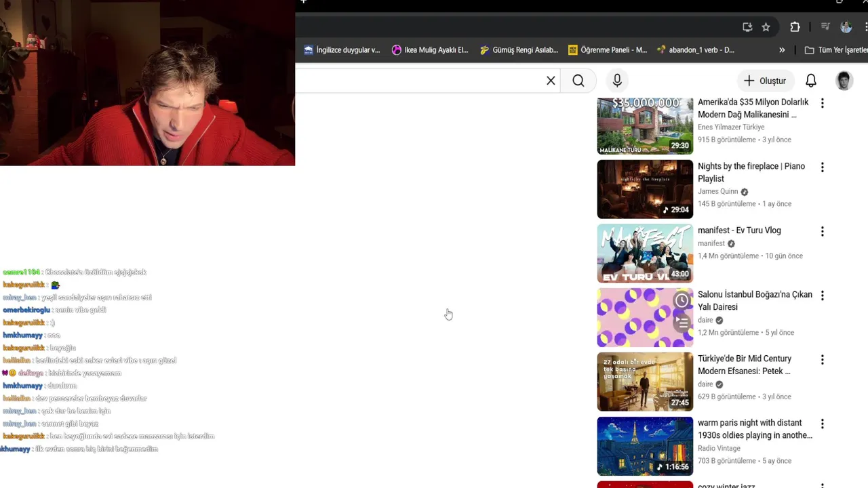Viewport: 868px width, 488px height.
Task: Open the İngilizce duygular bookmark
Action: (x=342, y=50)
